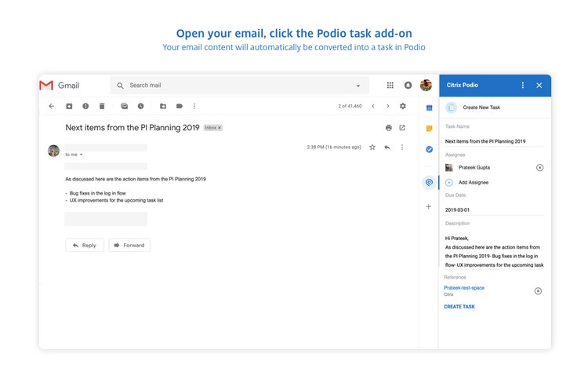Show the older conversation

388,106
